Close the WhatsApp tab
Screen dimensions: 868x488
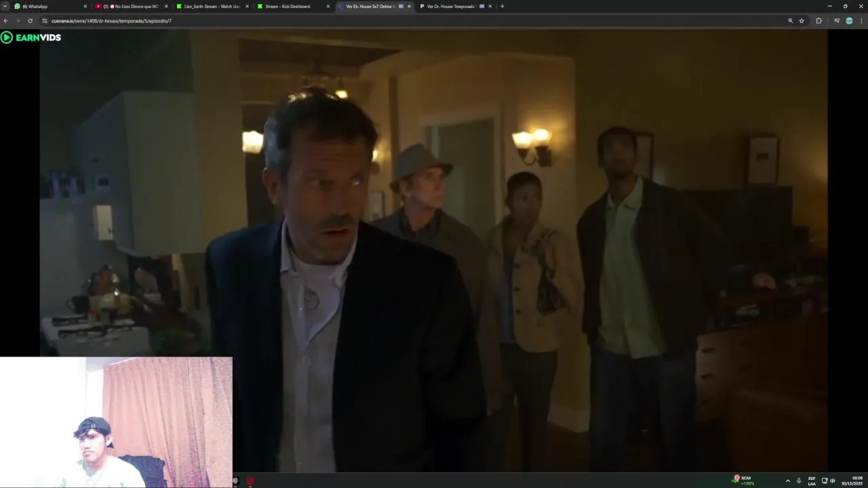pyautogui.click(x=85, y=6)
